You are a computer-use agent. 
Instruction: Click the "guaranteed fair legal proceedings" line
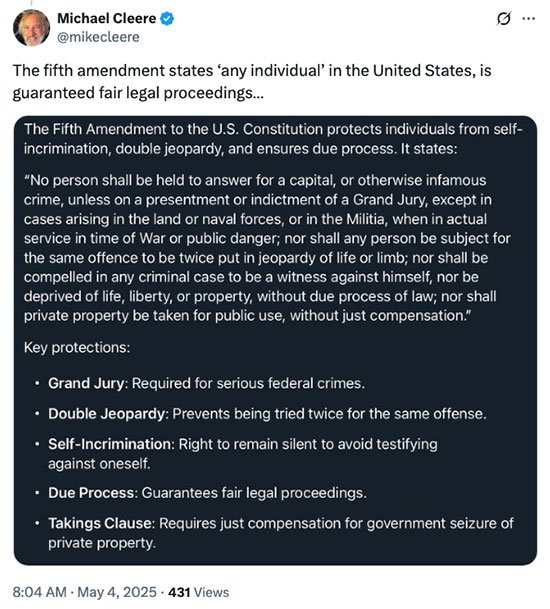tap(138, 94)
